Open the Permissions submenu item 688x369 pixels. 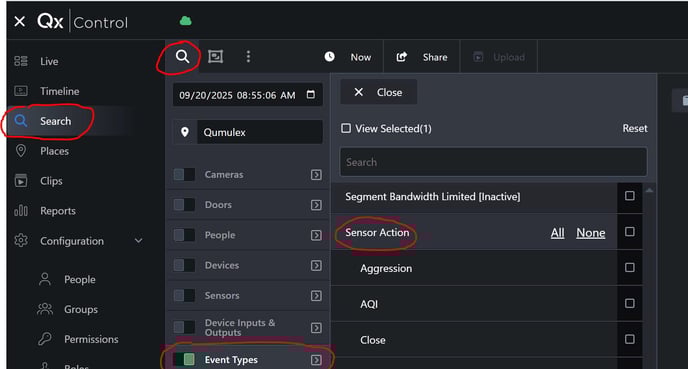[x=91, y=339]
